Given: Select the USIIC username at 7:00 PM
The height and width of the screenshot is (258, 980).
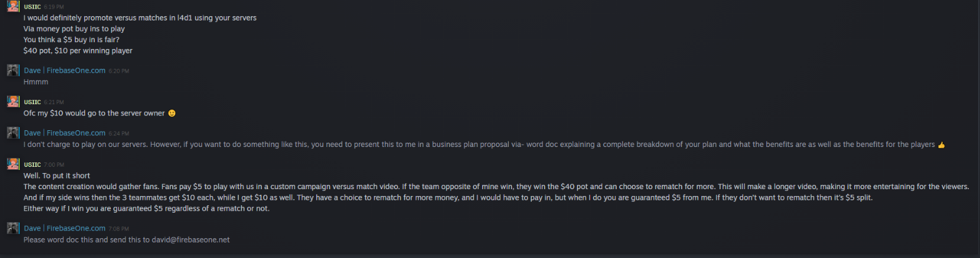Looking at the screenshot, I should coord(32,164).
